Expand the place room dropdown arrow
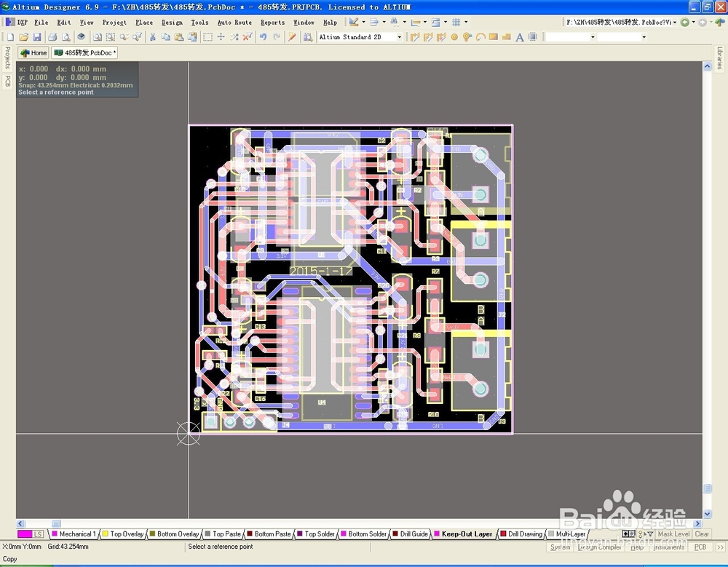The image size is (728, 567). 446,22
